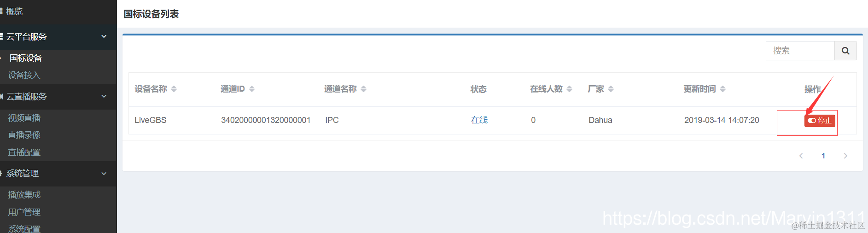The image size is (868, 233).
Task: Click the 操作 column header
Action: pyautogui.click(x=813, y=89)
